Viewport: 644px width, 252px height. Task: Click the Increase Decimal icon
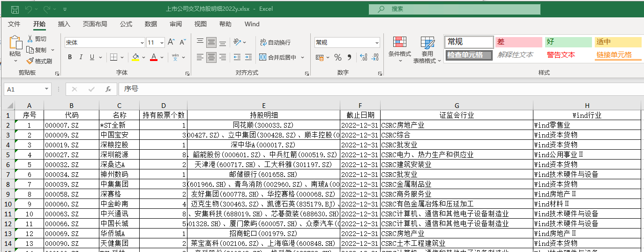363,57
